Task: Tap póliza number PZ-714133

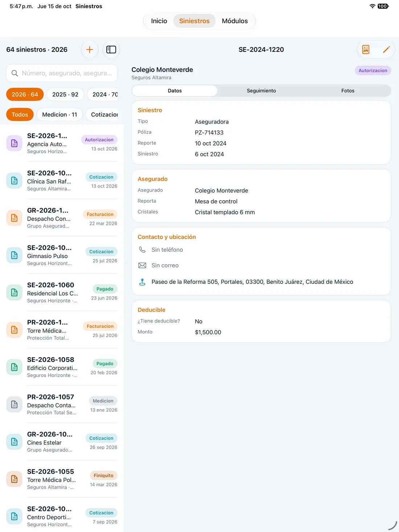Action: click(x=209, y=133)
